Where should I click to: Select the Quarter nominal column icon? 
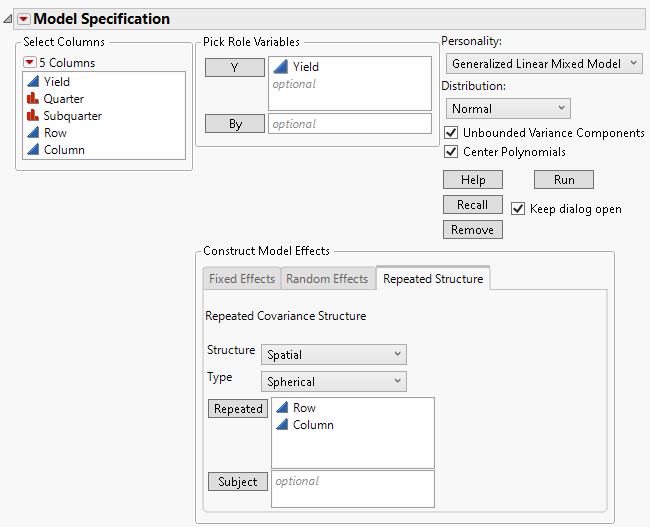[x=33, y=99]
